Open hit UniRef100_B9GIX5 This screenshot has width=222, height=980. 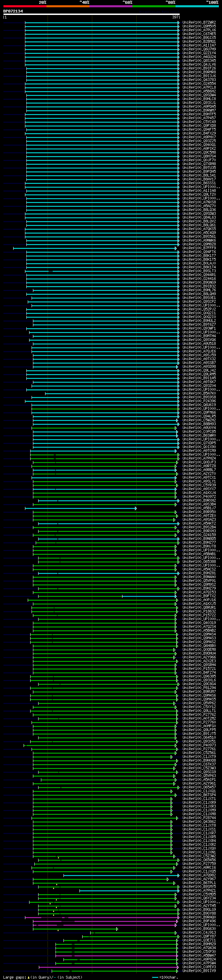pyautogui.click(x=199, y=38)
